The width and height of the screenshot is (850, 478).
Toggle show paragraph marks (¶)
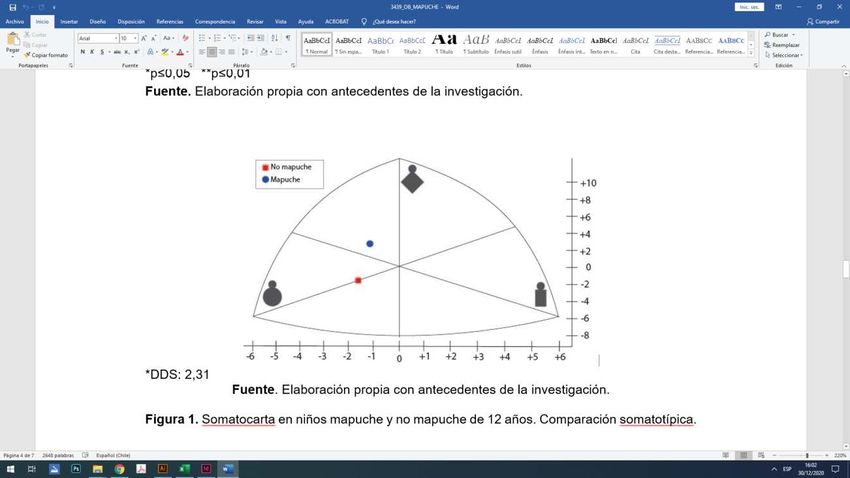point(288,38)
